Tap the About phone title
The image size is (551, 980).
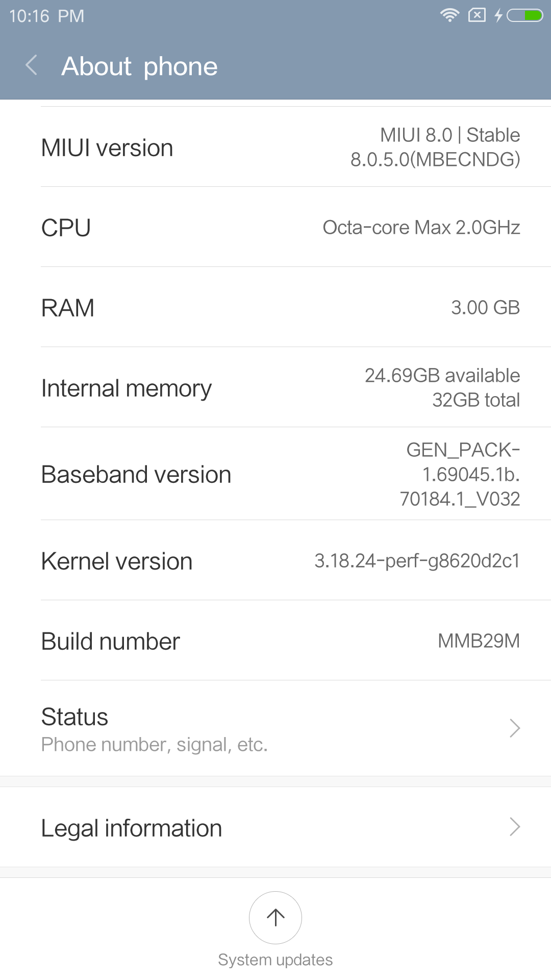click(139, 66)
